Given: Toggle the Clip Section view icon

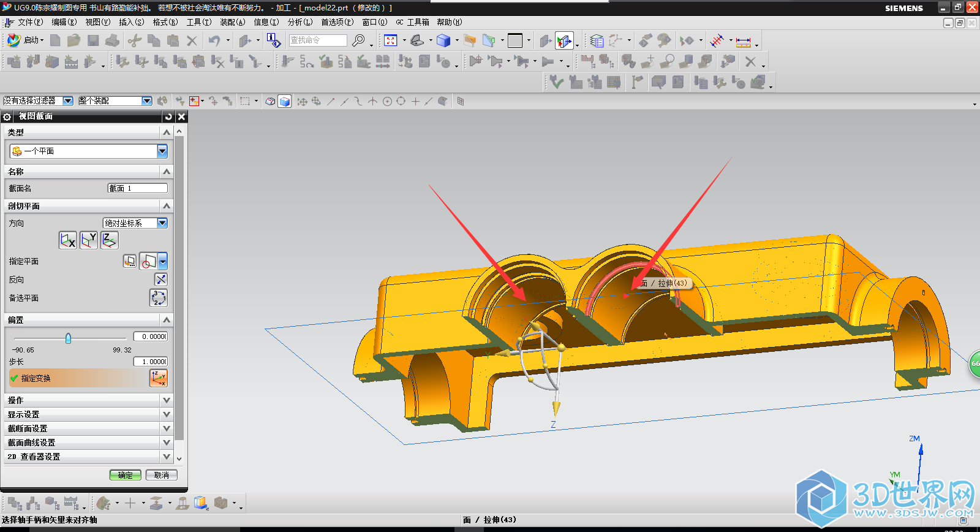Looking at the screenshot, I should [564, 40].
